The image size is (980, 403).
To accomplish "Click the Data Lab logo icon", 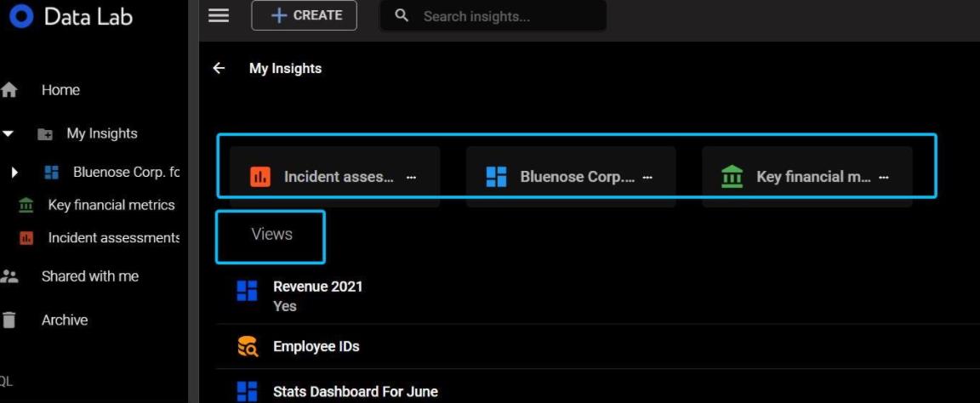I will pos(20,16).
